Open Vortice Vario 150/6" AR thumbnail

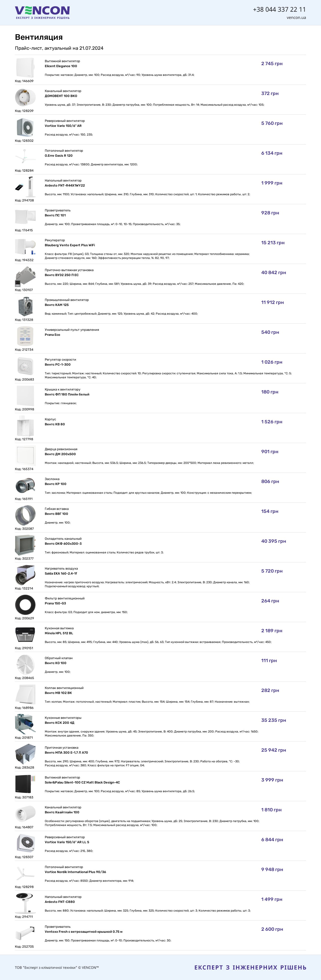pos(25,127)
